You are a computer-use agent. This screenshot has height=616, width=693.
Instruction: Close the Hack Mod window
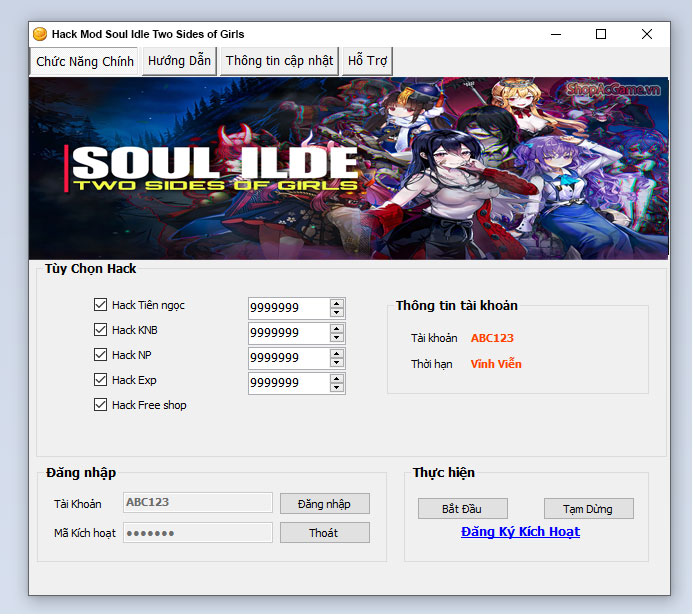tap(647, 34)
